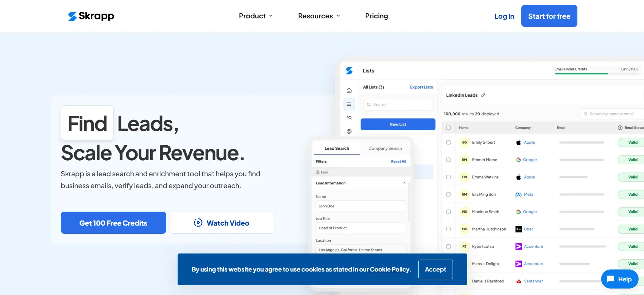644x295 pixels.
Task: Open the Pricing page
Action: (x=377, y=16)
